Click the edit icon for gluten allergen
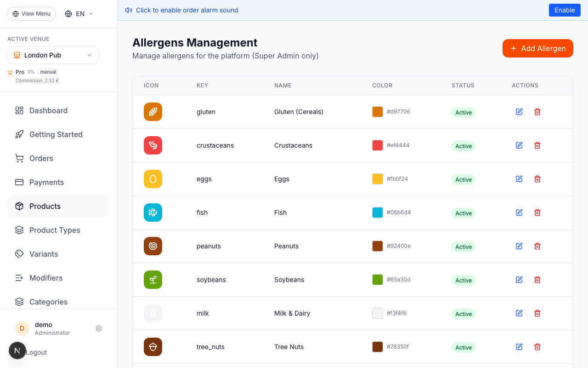Screen dimensions: 588x368 519,112
